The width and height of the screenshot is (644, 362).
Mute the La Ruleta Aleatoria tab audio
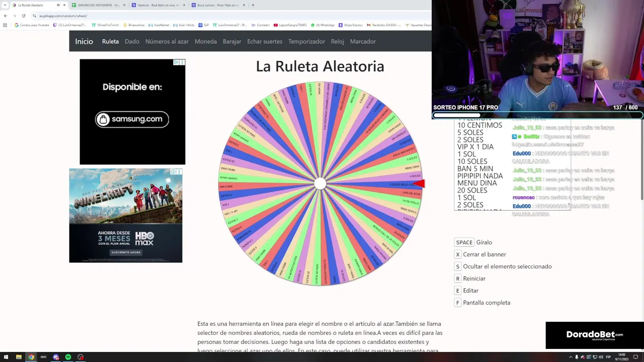tap(58, 5)
